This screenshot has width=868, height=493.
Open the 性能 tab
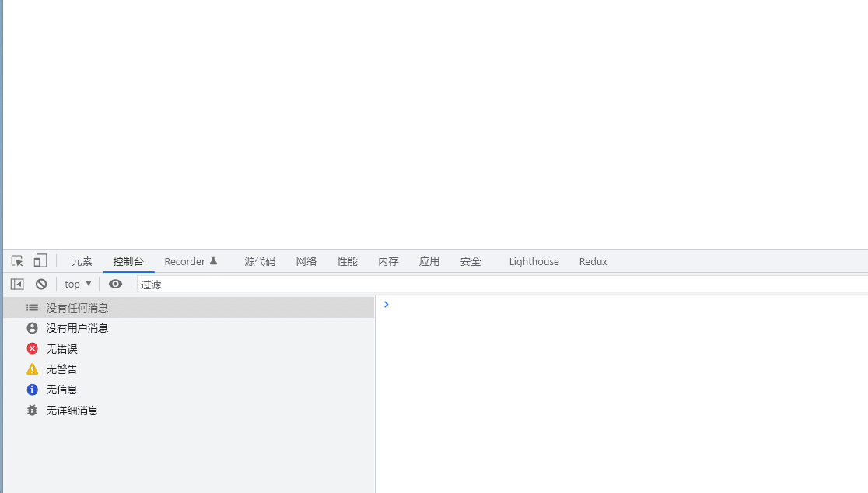[x=347, y=262]
